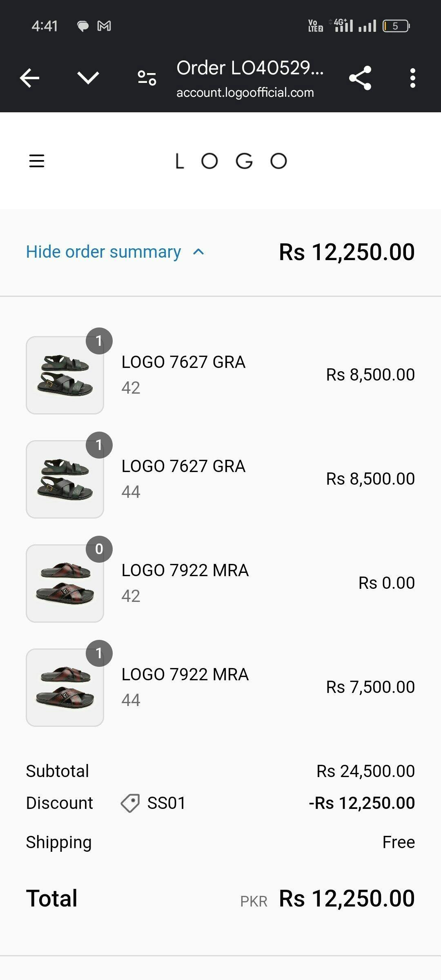Tap the Gmail notification icon in status bar
Viewport: 441px width, 980px height.
[x=104, y=26]
